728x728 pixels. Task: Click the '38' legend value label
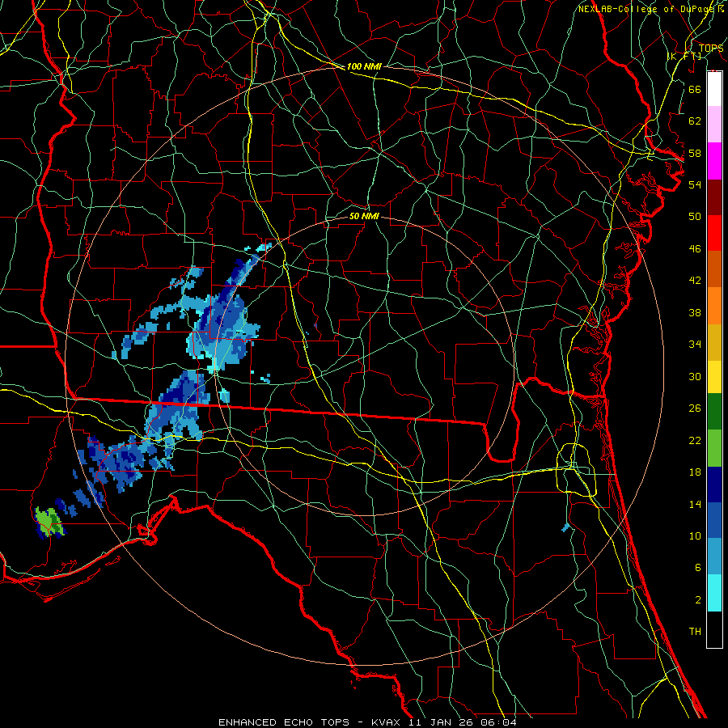tap(695, 313)
